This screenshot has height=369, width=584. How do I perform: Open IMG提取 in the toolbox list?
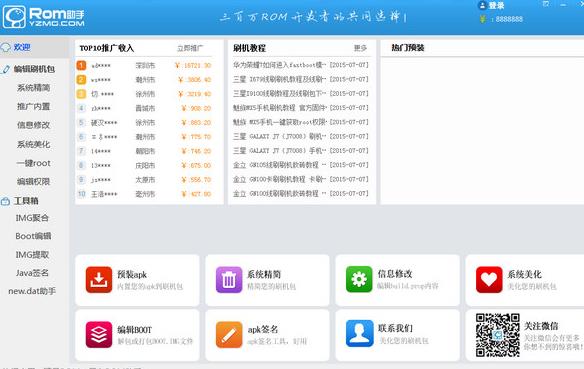(32, 255)
